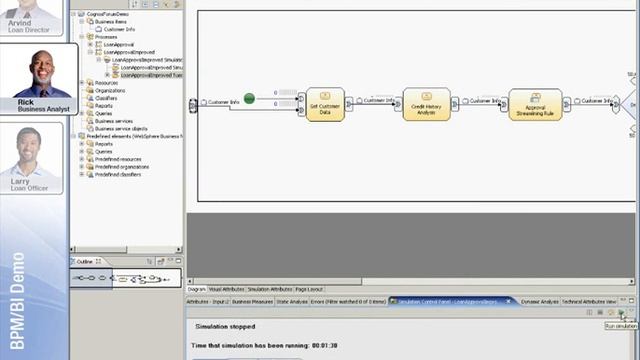Open the Business Measures tab
The height and width of the screenshot is (360, 640).
tap(252, 302)
